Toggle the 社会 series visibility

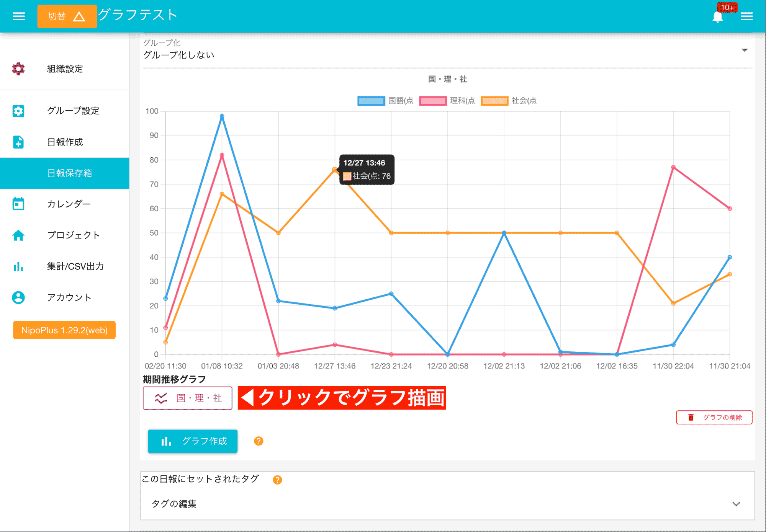509,101
